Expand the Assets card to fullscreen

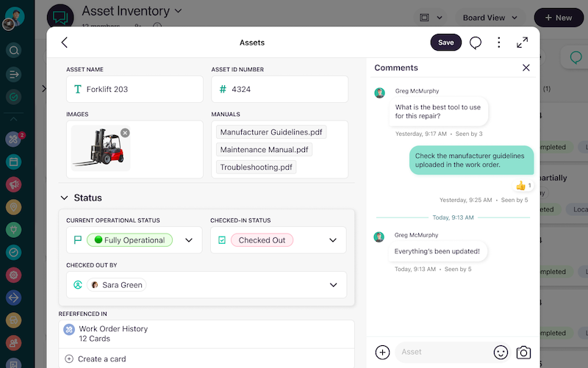(x=523, y=43)
